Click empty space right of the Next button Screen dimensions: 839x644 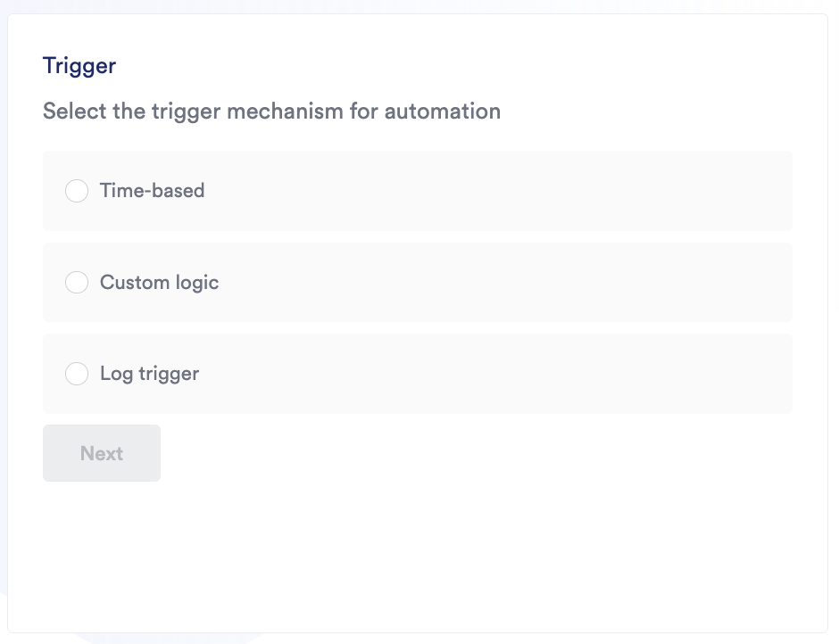(446, 453)
